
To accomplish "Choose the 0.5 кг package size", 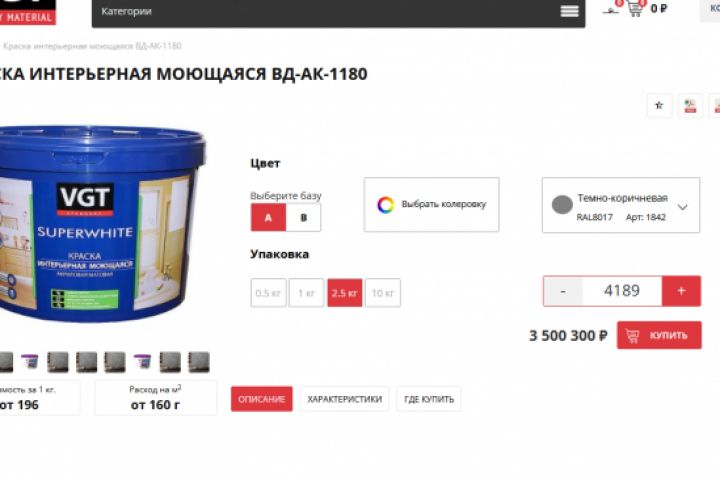I will click(x=268, y=293).
